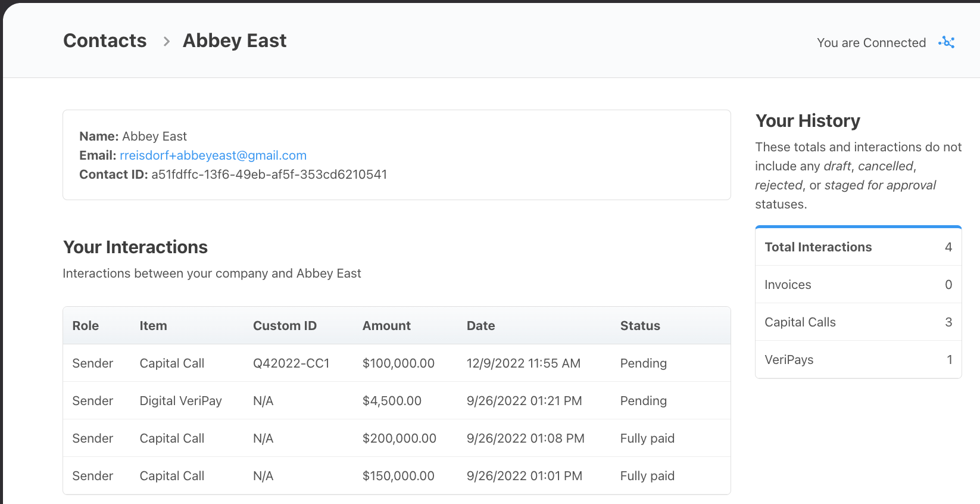
Task: Click Capital Call item in Q42022-CC1 row
Action: [x=172, y=363]
